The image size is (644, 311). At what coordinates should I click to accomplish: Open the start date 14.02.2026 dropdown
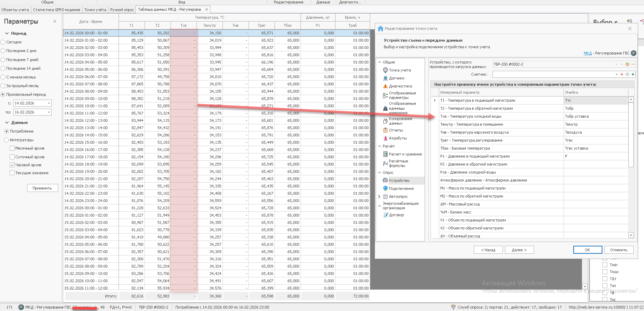click(x=49, y=103)
